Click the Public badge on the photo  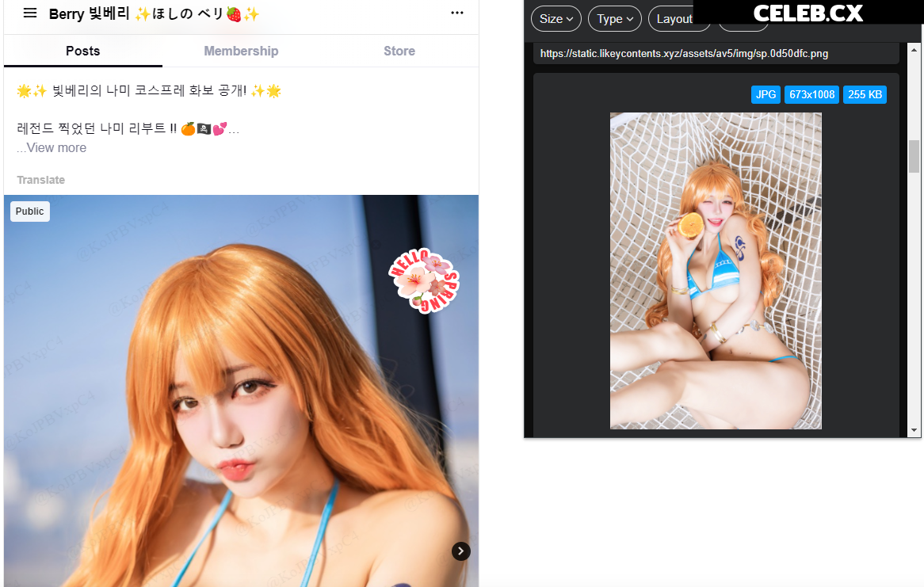(x=30, y=211)
